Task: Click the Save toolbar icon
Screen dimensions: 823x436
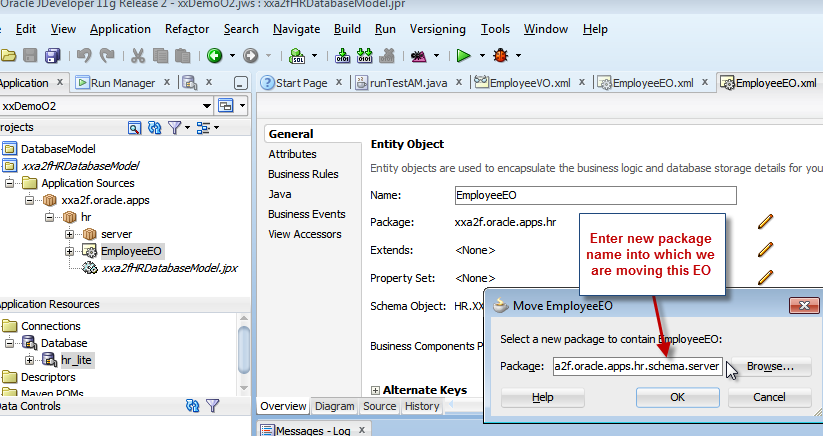Action: coord(30,55)
